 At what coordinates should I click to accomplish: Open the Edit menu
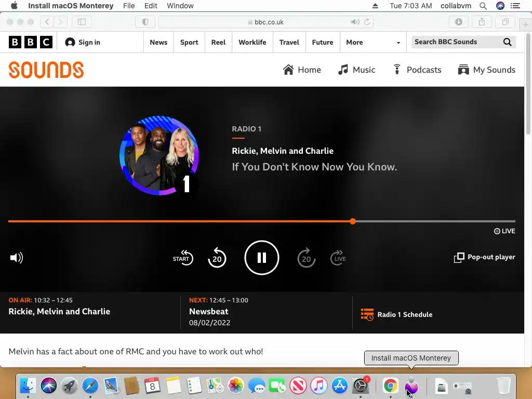click(x=151, y=6)
